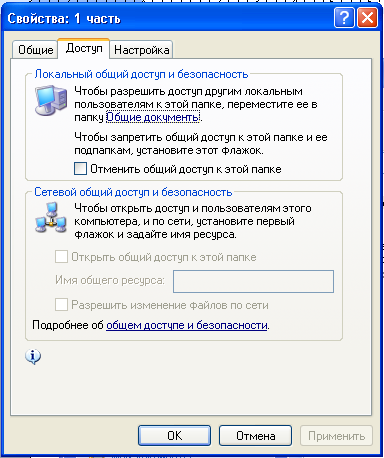
Task: Select the Доступ tab
Action: click(84, 48)
